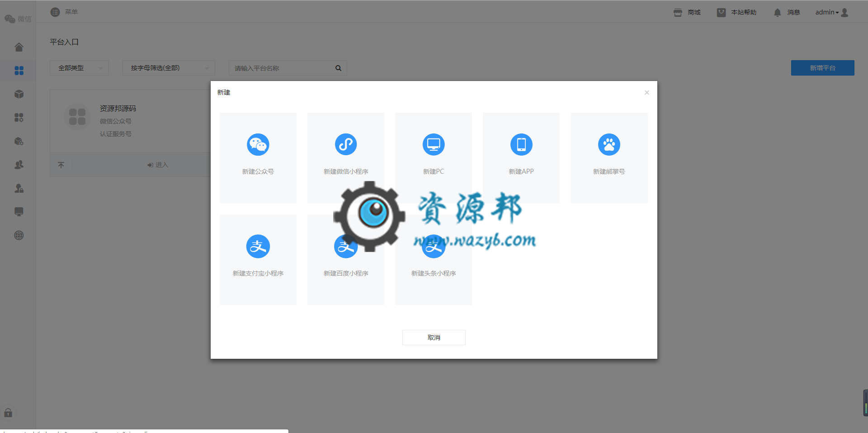The image size is (868, 433).
Task: Click the search magnifier icon
Action: tap(338, 68)
